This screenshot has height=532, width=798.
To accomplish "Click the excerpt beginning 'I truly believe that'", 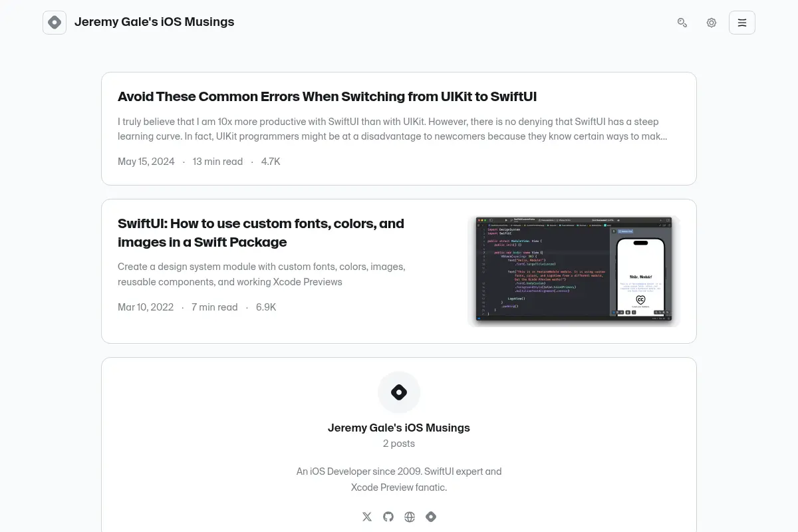I will 392,129.
